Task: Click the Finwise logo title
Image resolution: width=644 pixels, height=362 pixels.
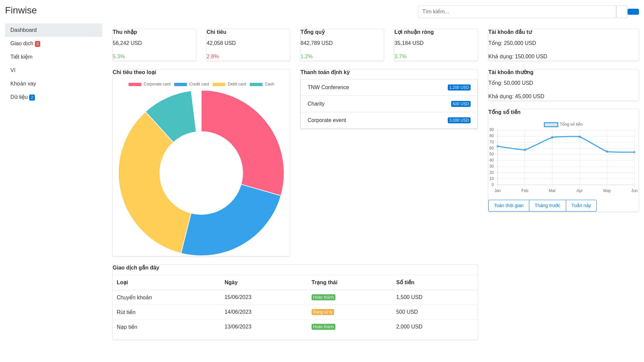Action: [21, 10]
